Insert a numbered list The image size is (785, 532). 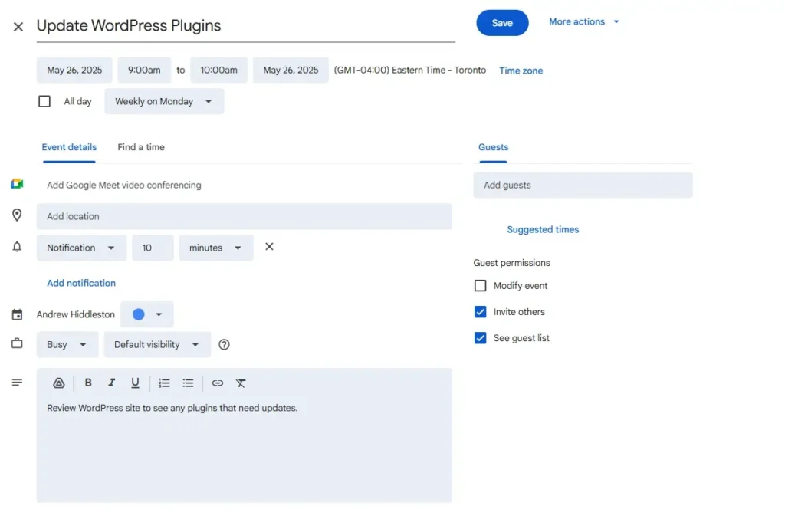[164, 383]
